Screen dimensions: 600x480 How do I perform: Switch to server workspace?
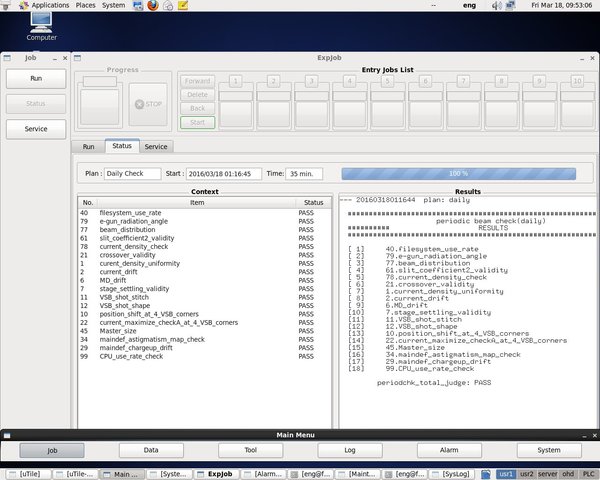point(548,474)
